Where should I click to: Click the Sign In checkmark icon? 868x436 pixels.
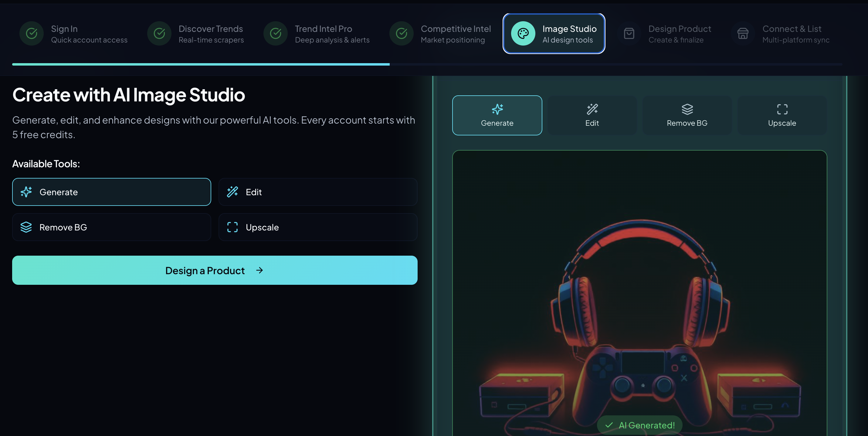tap(31, 33)
